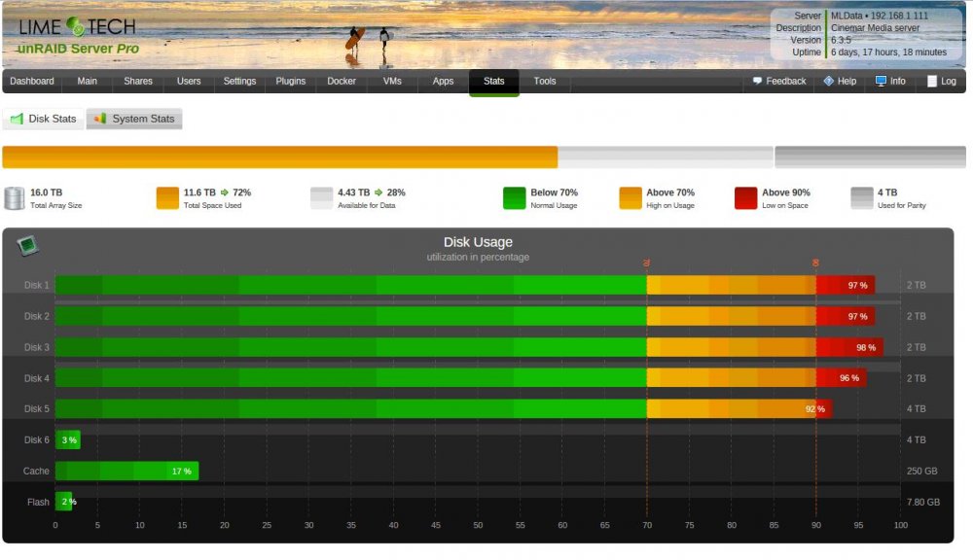973x560 pixels.
Task: Open the Users page
Action: coord(189,82)
